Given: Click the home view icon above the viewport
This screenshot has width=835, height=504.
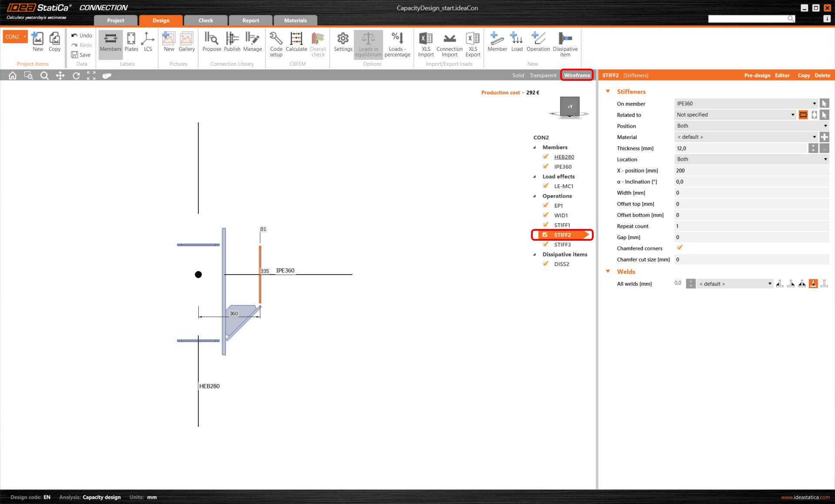Looking at the screenshot, I should (12, 75).
